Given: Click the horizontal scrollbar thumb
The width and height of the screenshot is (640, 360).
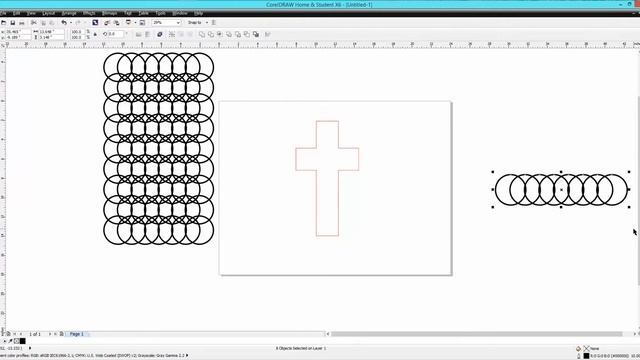Looking at the screenshot, I should click(x=476, y=334).
